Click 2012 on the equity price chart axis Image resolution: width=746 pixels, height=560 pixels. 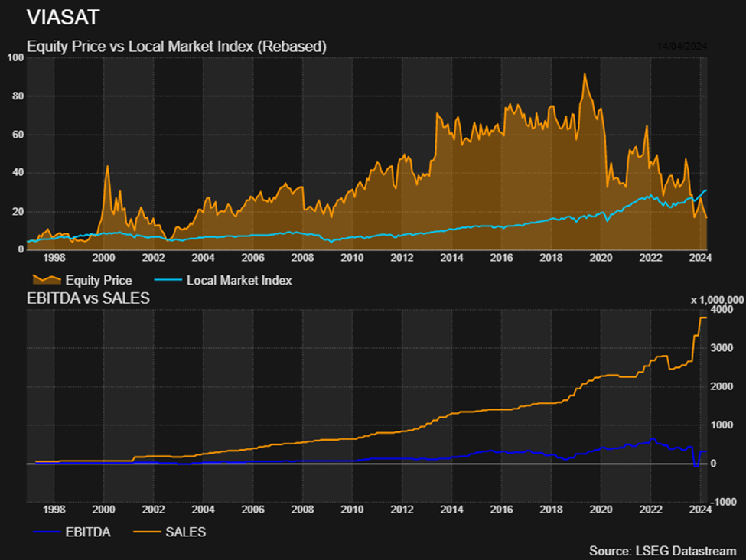pyautogui.click(x=402, y=258)
